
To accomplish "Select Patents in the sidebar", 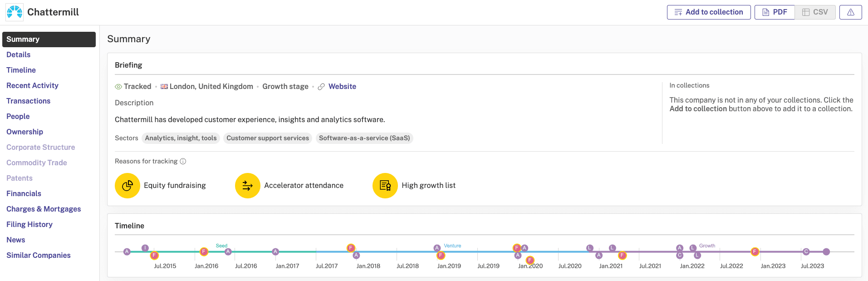I will coord(19,178).
